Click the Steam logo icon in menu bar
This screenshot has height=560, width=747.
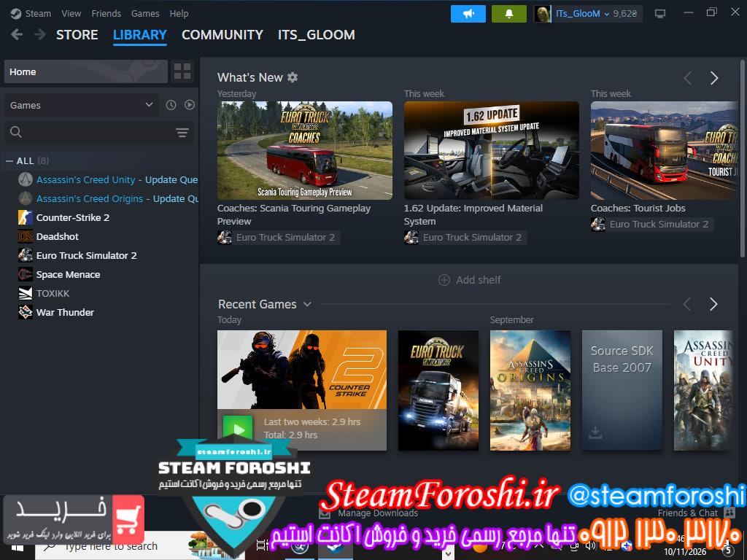tap(16, 14)
